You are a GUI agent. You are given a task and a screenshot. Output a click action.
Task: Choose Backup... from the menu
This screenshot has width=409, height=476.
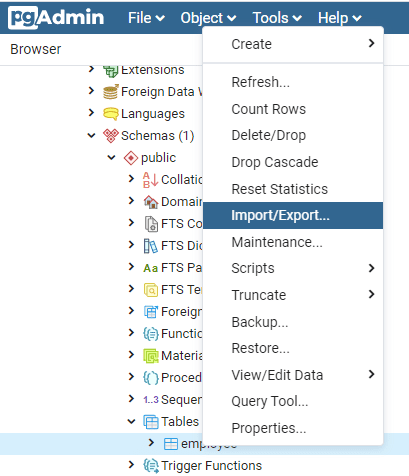tap(293, 322)
